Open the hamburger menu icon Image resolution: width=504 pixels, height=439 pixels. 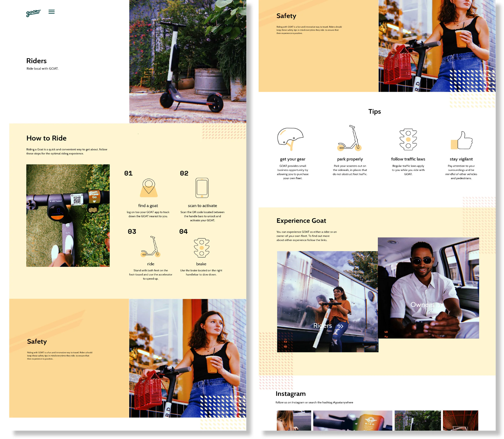click(51, 11)
